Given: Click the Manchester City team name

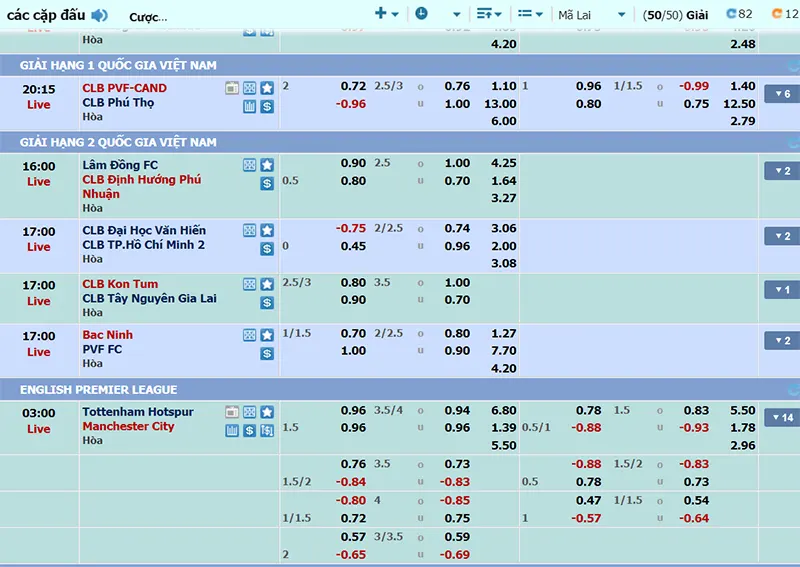Looking at the screenshot, I should point(129,426).
